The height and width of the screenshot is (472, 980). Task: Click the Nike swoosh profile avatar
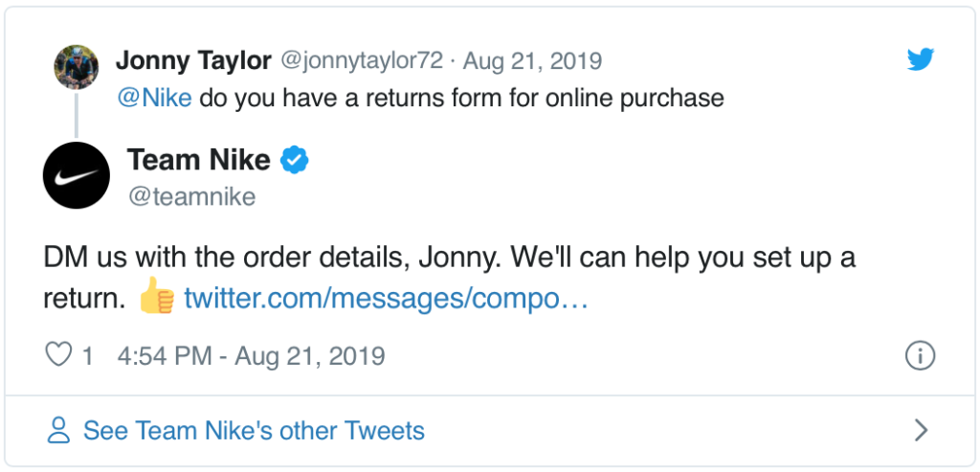tap(77, 176)
